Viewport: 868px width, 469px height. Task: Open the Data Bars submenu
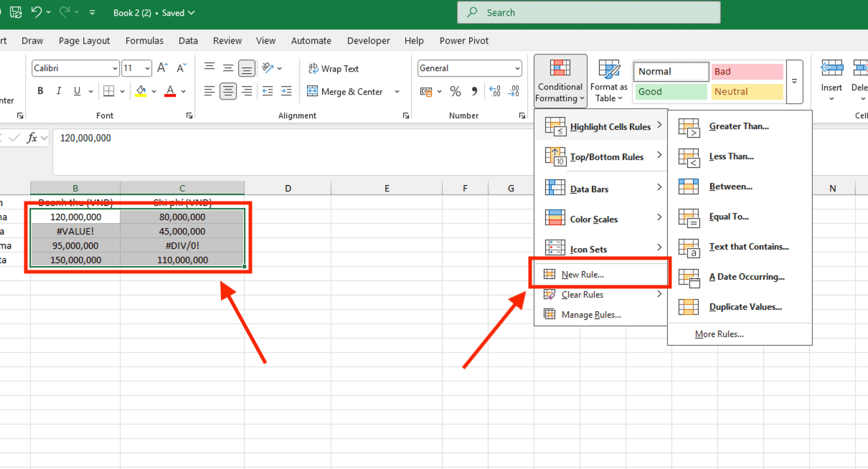tap(601, 189)
